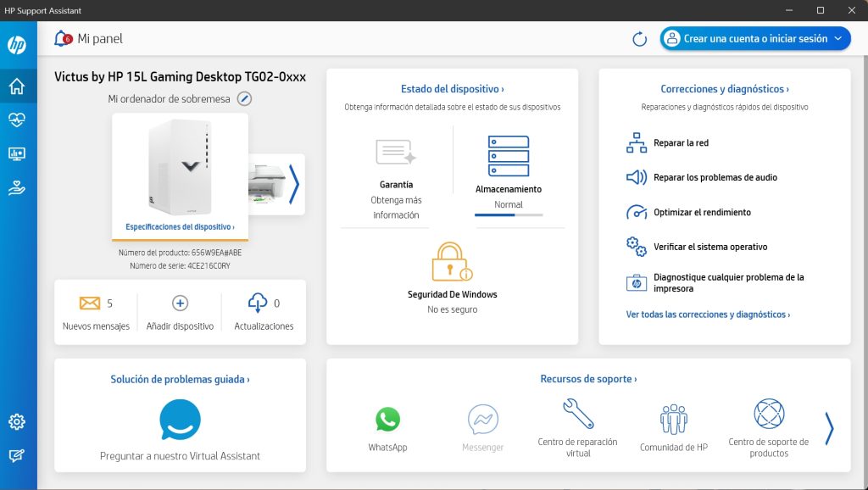Open the monitor diagnostics sidebar icon

(x=17, y=154)
